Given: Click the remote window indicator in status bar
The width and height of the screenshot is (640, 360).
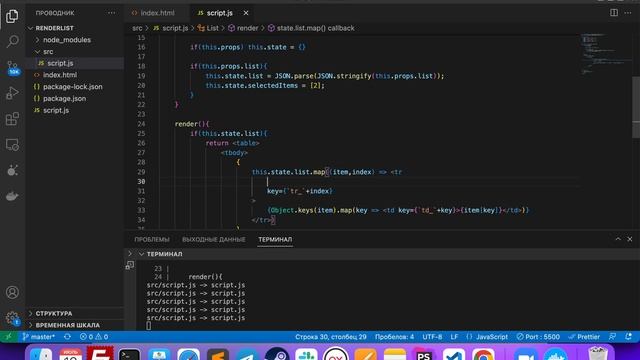Looking at the screenshot, I should tap(8, 337).
